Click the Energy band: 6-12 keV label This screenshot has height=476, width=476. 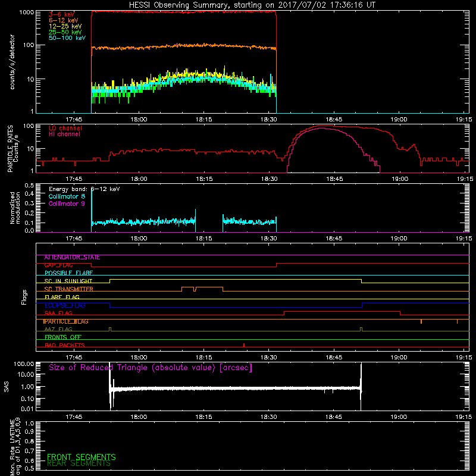(x=84, y=189)
